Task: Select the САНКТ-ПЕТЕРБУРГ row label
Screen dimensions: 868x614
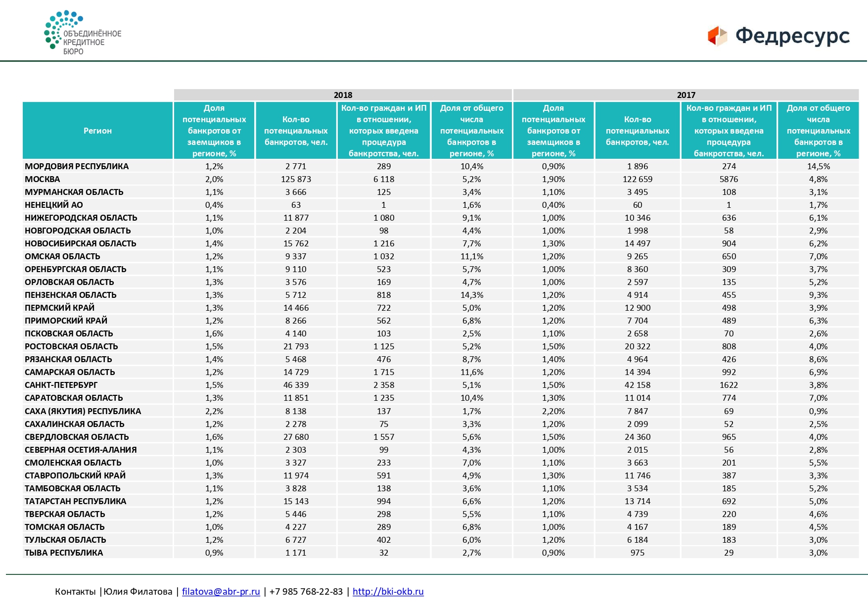Action: coord(61,385)
